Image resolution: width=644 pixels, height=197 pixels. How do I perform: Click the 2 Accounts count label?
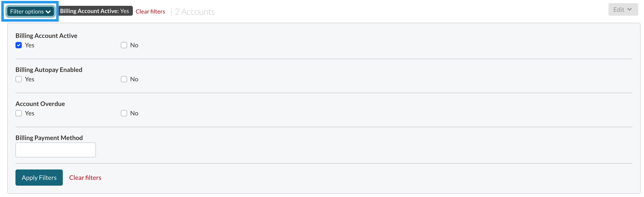click(x=194, y=12)
